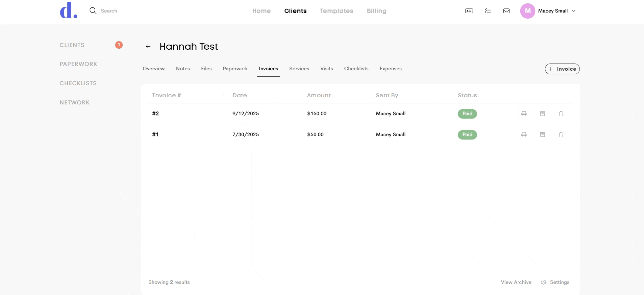
Task: Open the mail envelope icon
Action: tap(506, 11)
